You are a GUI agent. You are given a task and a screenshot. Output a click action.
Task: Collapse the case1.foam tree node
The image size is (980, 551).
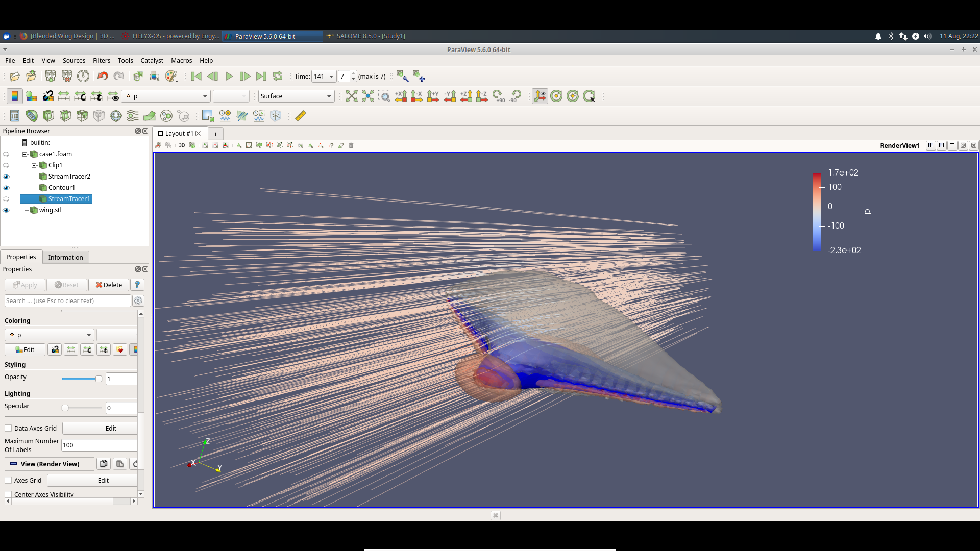[x=24, y=154]
